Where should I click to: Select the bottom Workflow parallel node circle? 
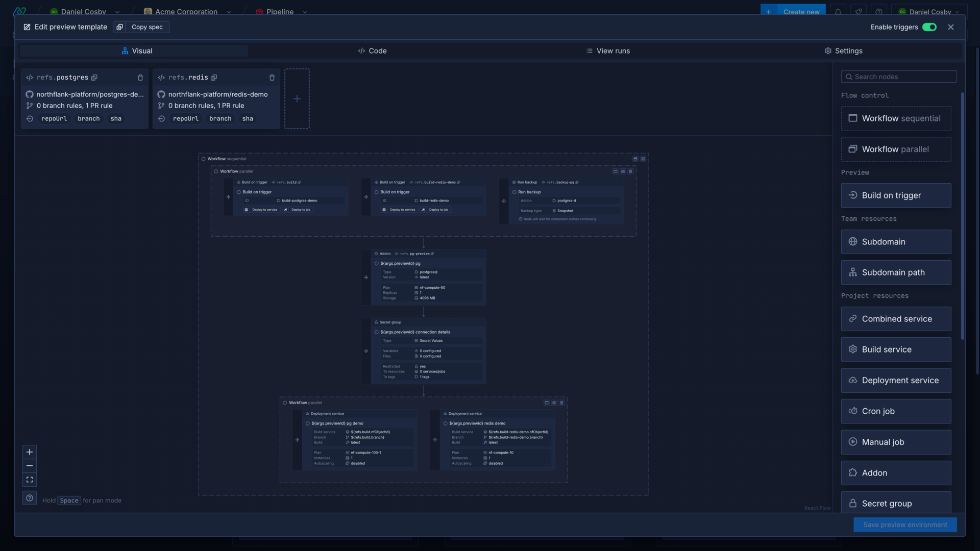[x=285, y=403]
